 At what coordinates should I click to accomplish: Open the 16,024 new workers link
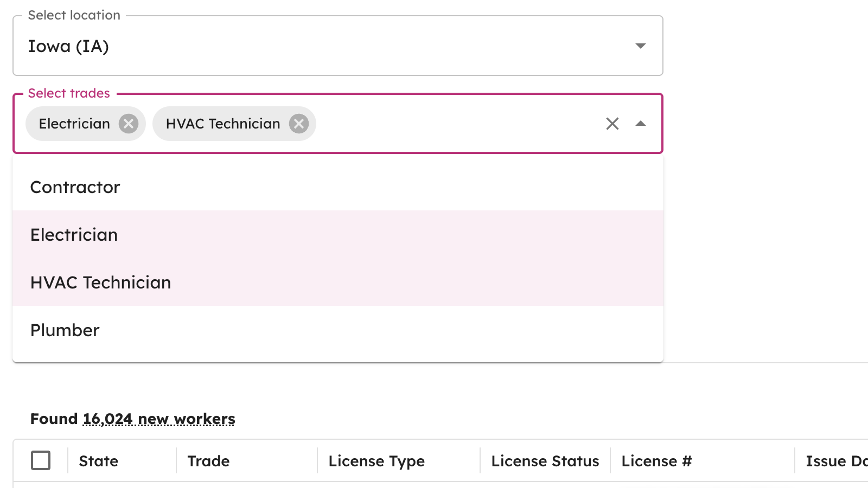158,419
